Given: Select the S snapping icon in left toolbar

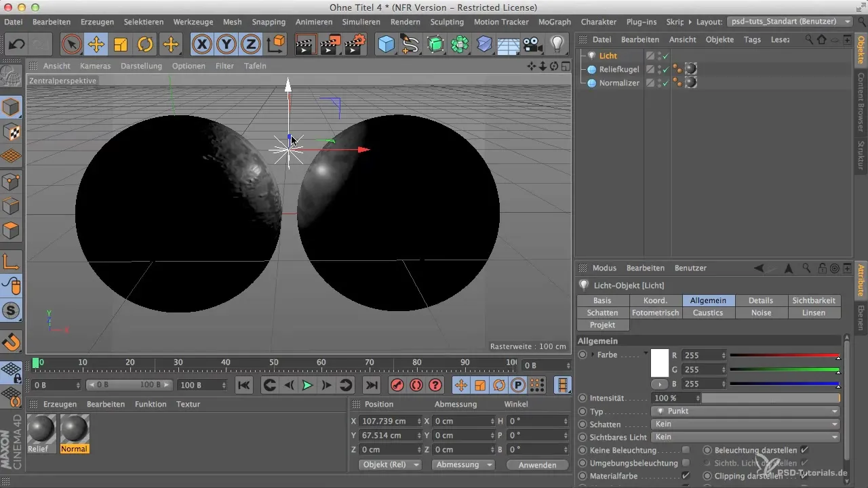Looking at the screenshot, I should point(12,311).
